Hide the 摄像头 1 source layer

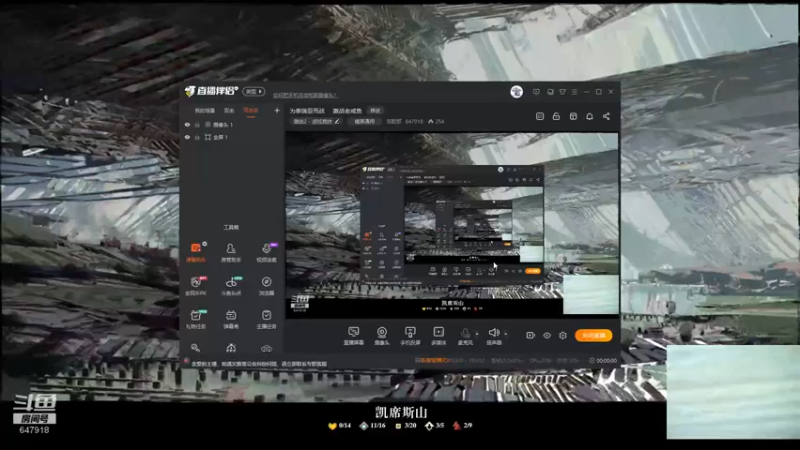pyautogui.click(x=187, y=124)
